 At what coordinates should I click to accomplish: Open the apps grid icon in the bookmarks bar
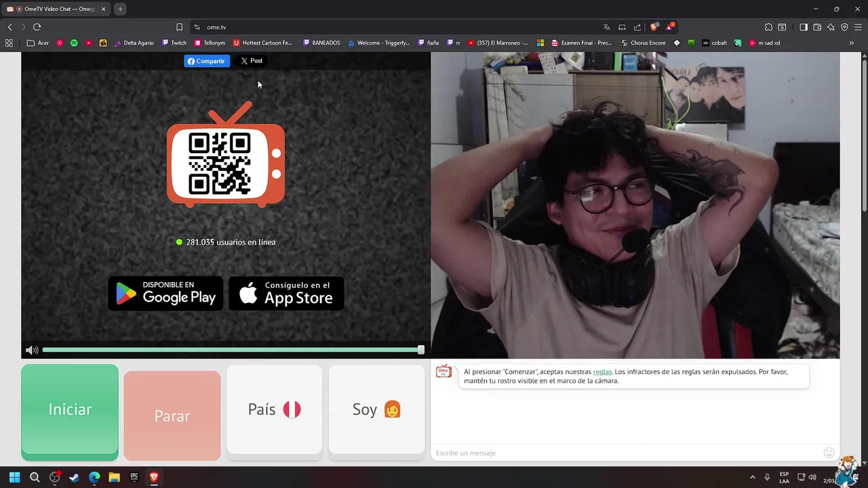[9, 43]
